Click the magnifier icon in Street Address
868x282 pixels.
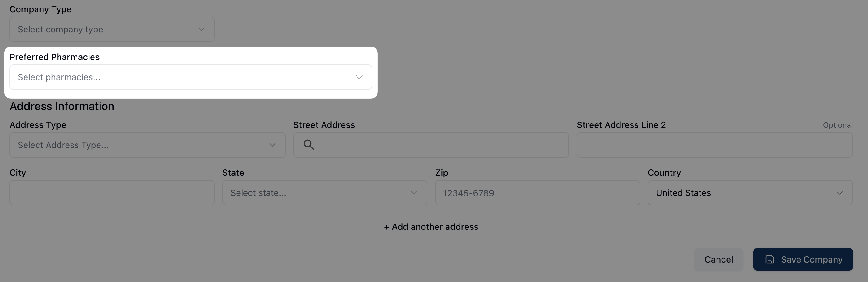tap(309, 145)
